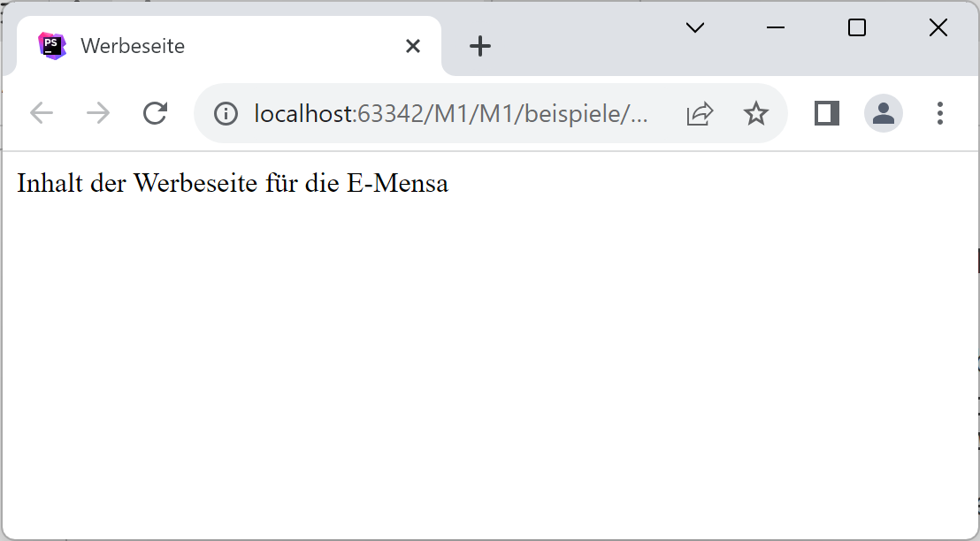This screenshot has height=541, width=980.
Task: Click the browser back arrow
Action: tap(42, 113)
